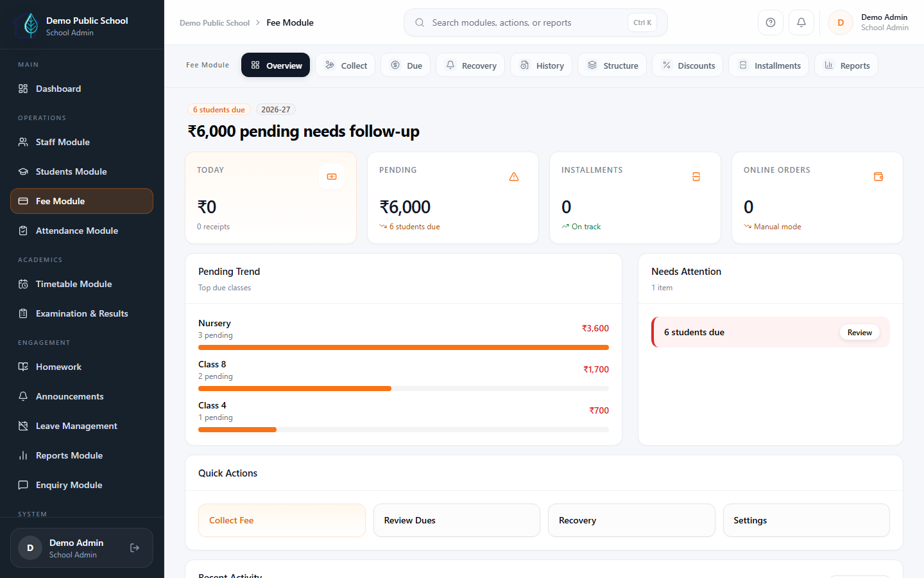Click the Settings quick action
Screen dimensions: 924x578
pos(807,520)
